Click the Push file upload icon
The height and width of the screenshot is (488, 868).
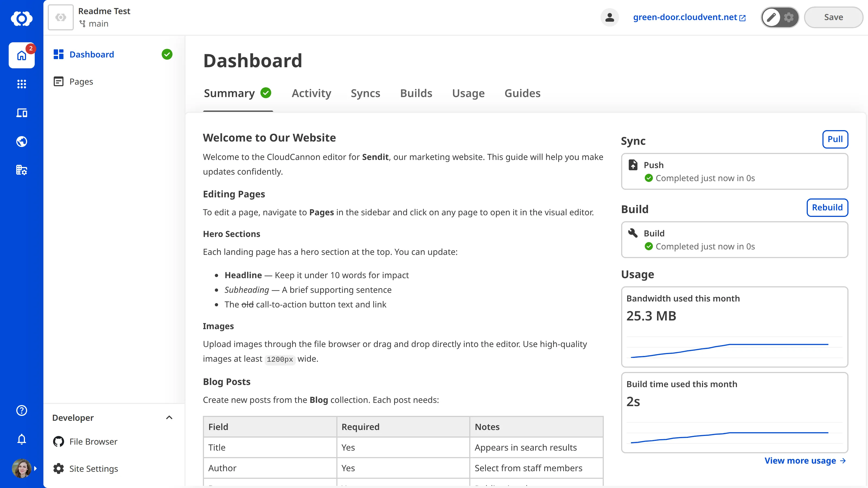point(633,165)
